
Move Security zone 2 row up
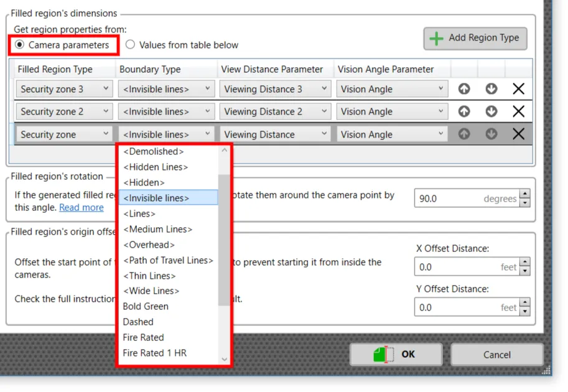pos(464,111)
